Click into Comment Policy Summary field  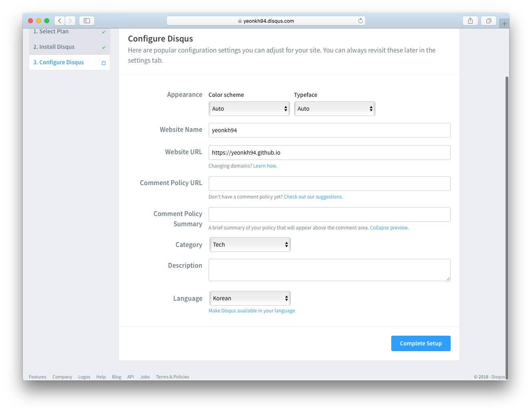coord(329,214)
